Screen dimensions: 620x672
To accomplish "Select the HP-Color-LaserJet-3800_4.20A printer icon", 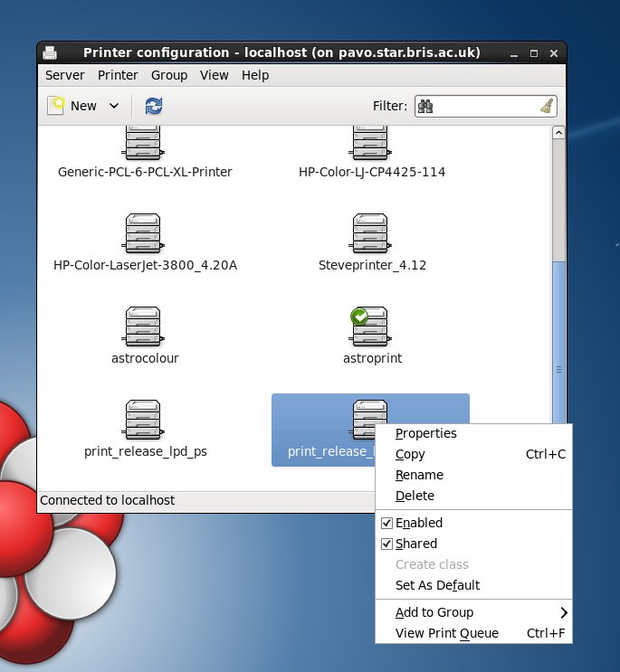I will click(145, 235).
